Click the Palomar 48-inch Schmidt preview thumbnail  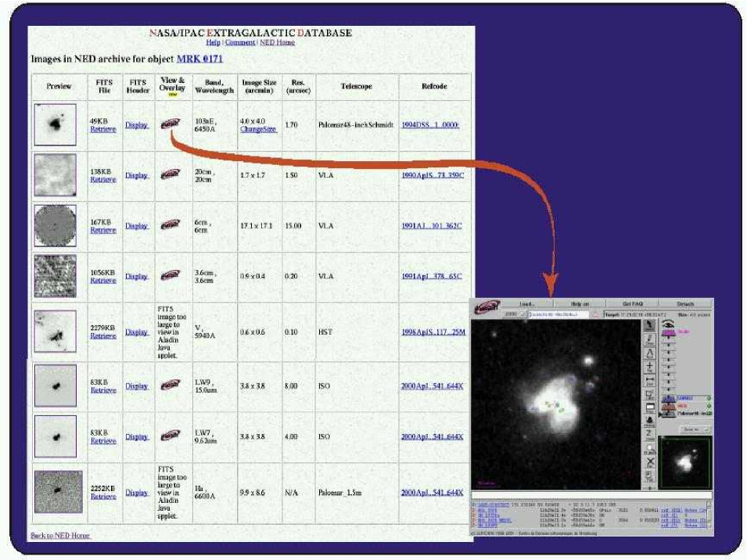[x=55, y=125]
